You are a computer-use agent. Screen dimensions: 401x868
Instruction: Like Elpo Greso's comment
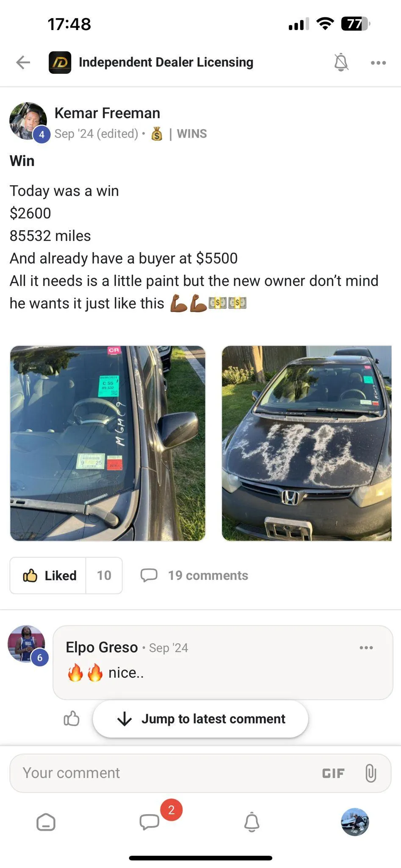(72, 718)
